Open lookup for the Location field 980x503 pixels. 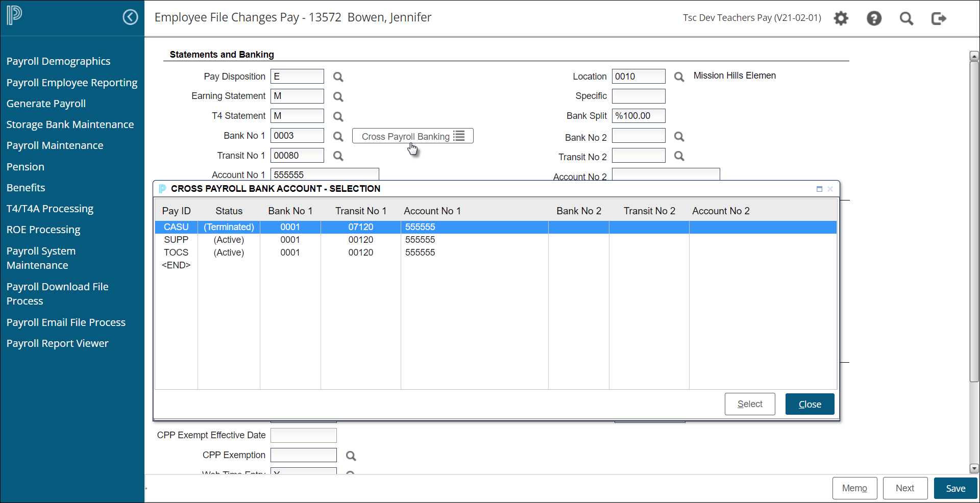pos(679,77)
